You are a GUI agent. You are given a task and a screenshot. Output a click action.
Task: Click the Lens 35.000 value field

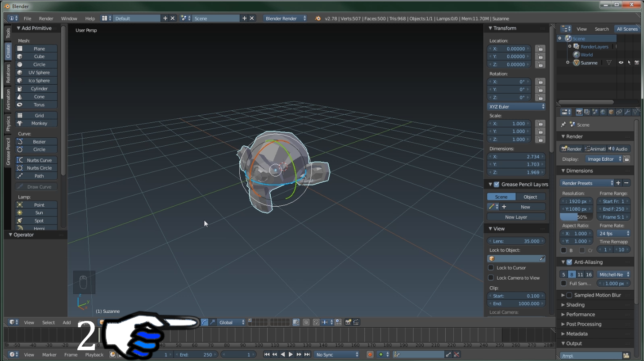[x=516, y=241]
